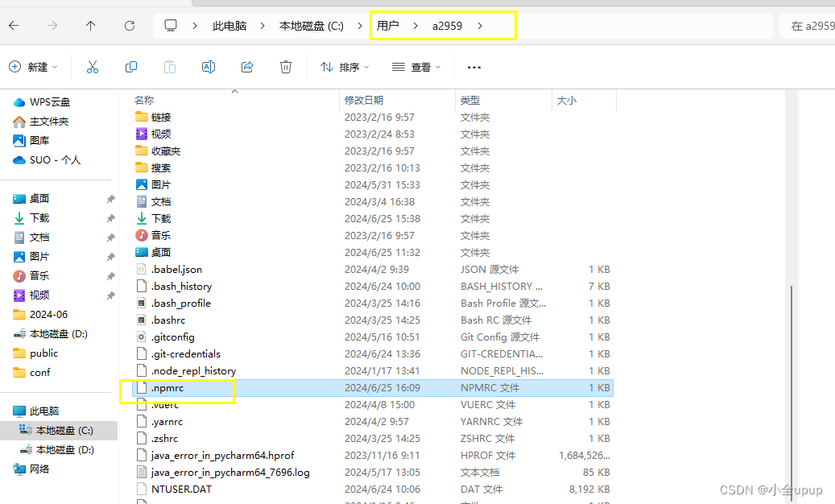Refresh the current folder view
The image size is (835, 504).
click(130, 26)
